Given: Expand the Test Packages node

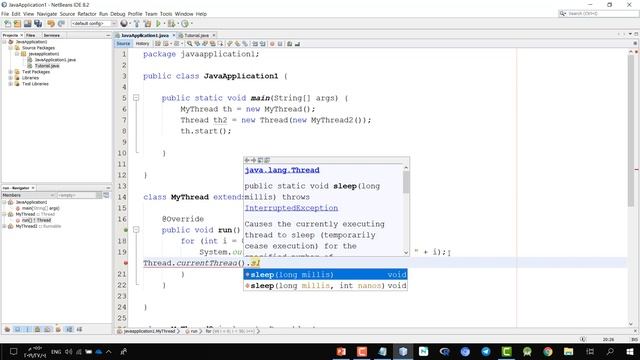Looking at the screenshot, I should click(11, 72).
